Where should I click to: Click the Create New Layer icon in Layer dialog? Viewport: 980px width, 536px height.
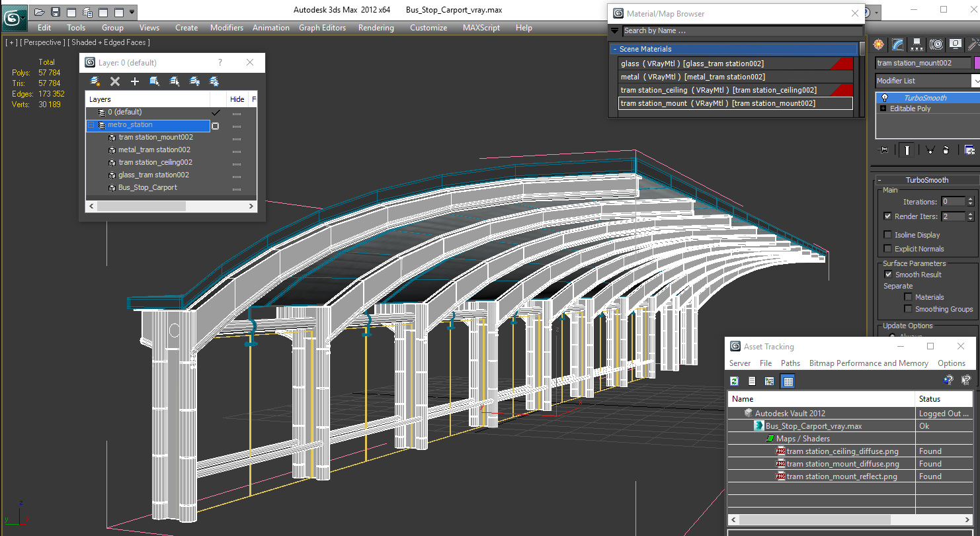tap(95, 81)
